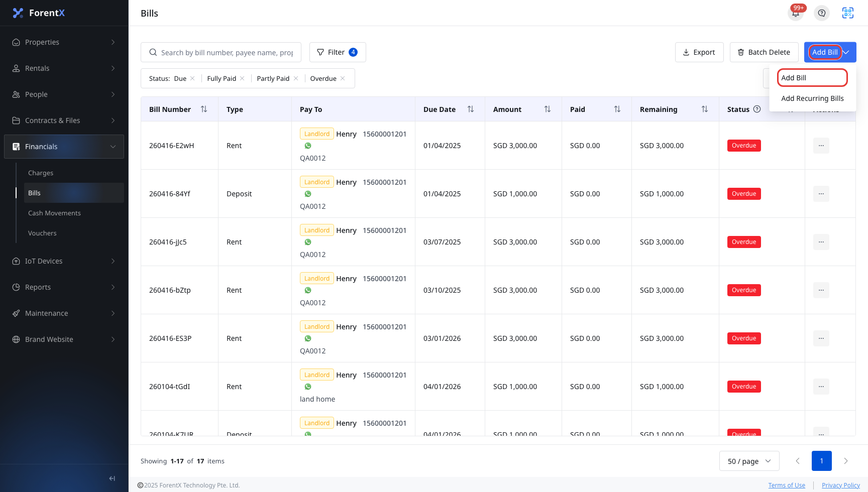
Task: Click the status help question icon
Action: 757,109
